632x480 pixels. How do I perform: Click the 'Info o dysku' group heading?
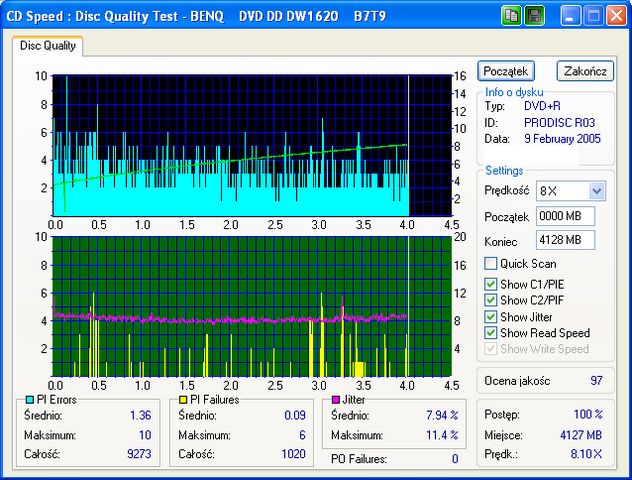(x=514, y=92)
